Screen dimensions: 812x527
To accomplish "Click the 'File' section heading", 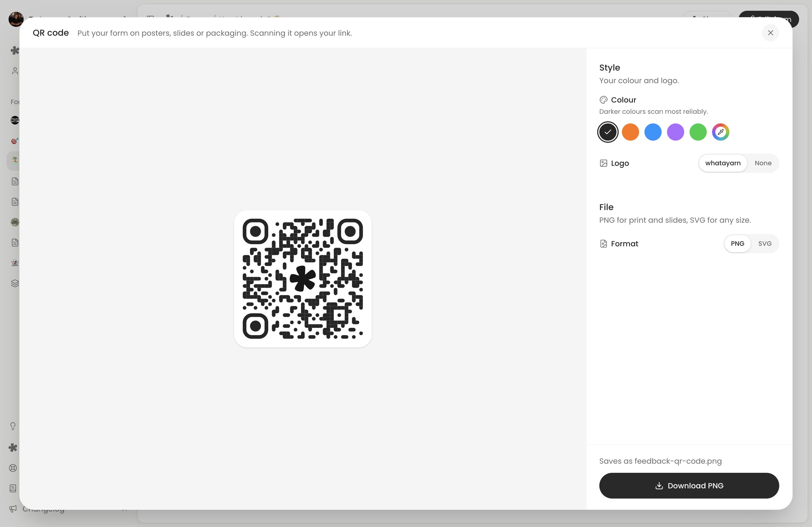I will pyautogui.click(x=606, y=207).
